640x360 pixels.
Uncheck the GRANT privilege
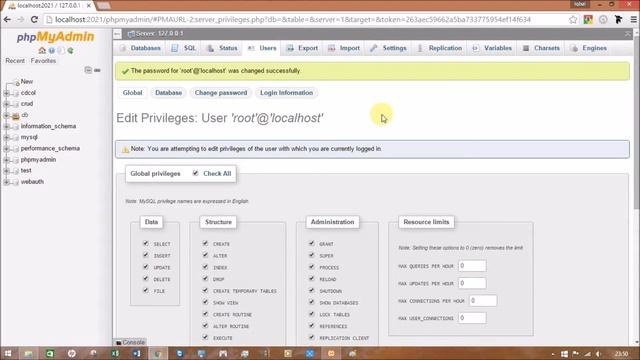(x=312, y=243)
